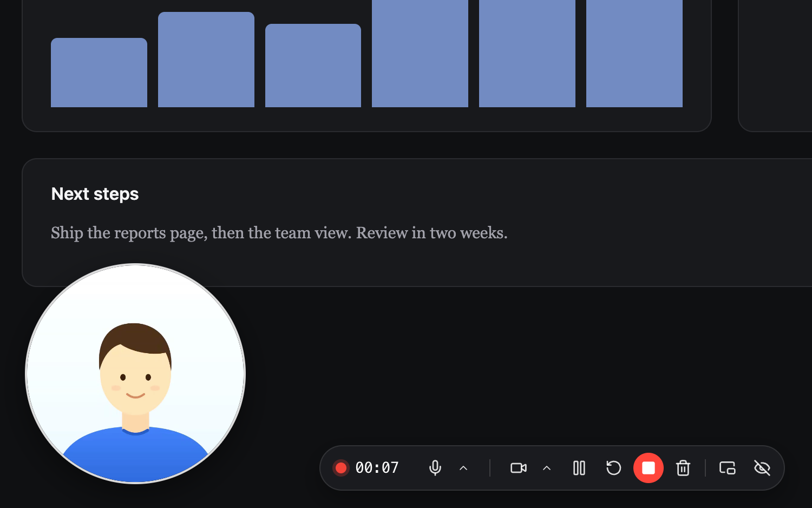The height and width of the screenshot is (508, 812).
Task: Click the third bar in the chart
Action: click(313, 66)
